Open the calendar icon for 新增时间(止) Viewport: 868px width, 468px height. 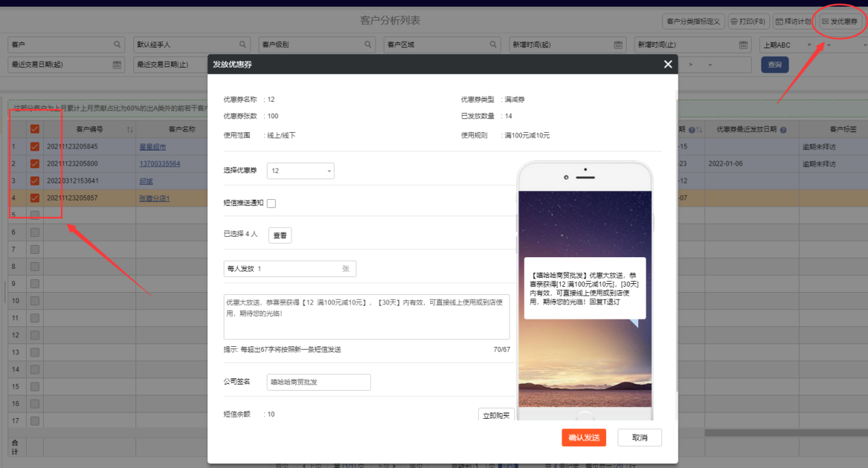pyautogui.click(x=744, y=44)
